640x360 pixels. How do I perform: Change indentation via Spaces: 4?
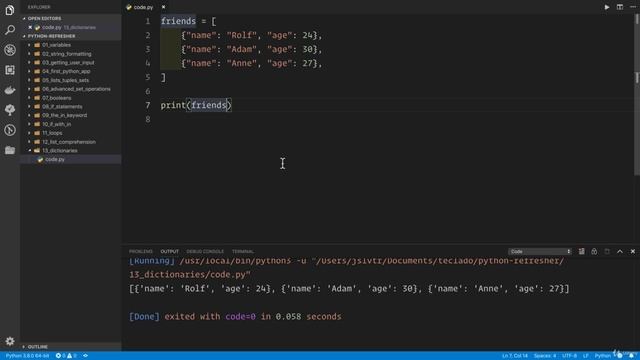point(544,356)
